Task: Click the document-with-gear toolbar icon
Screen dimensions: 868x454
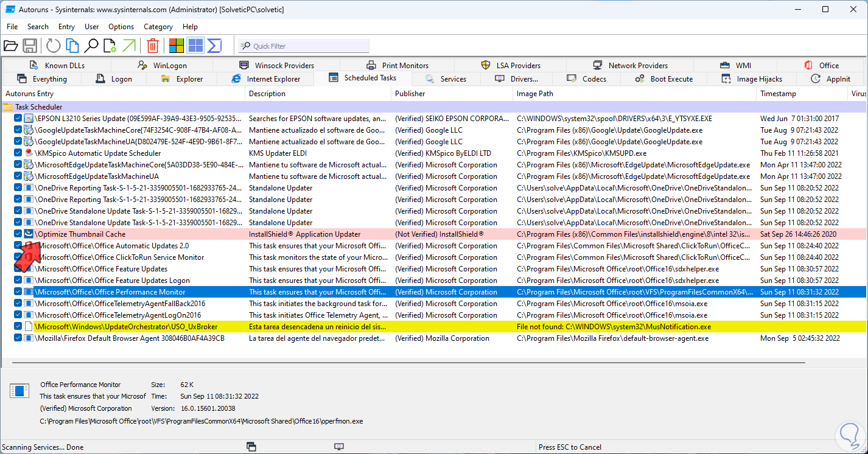Action: click(x=110, y=46)
